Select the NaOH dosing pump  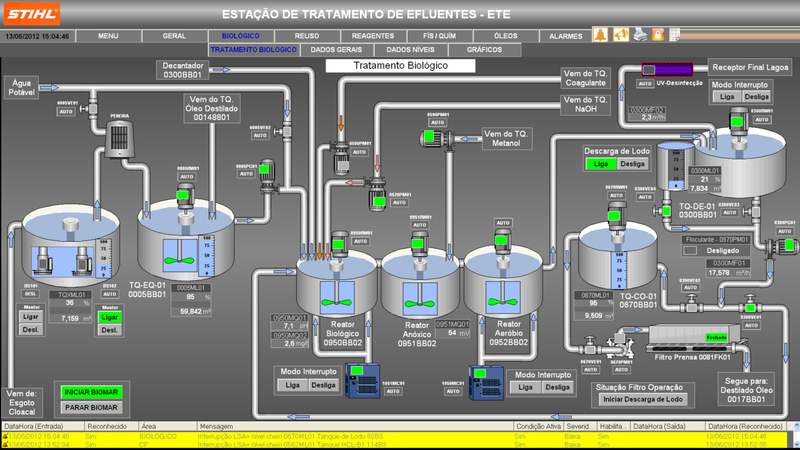point(378,194)
